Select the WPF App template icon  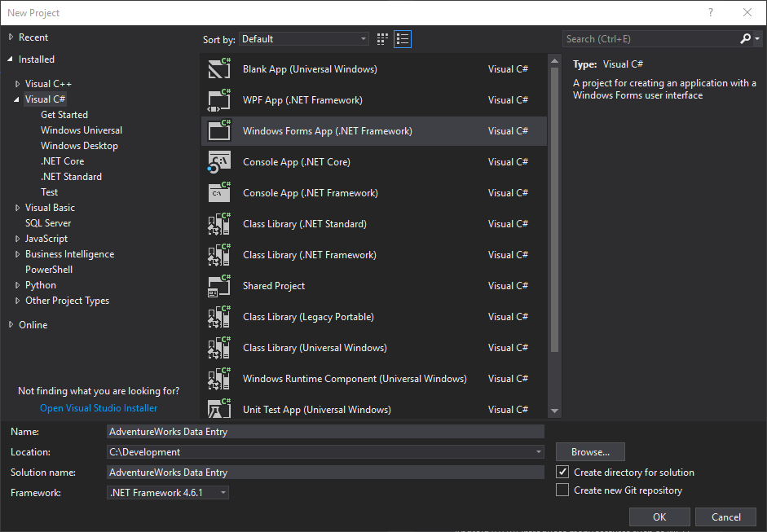click(219, 100)
